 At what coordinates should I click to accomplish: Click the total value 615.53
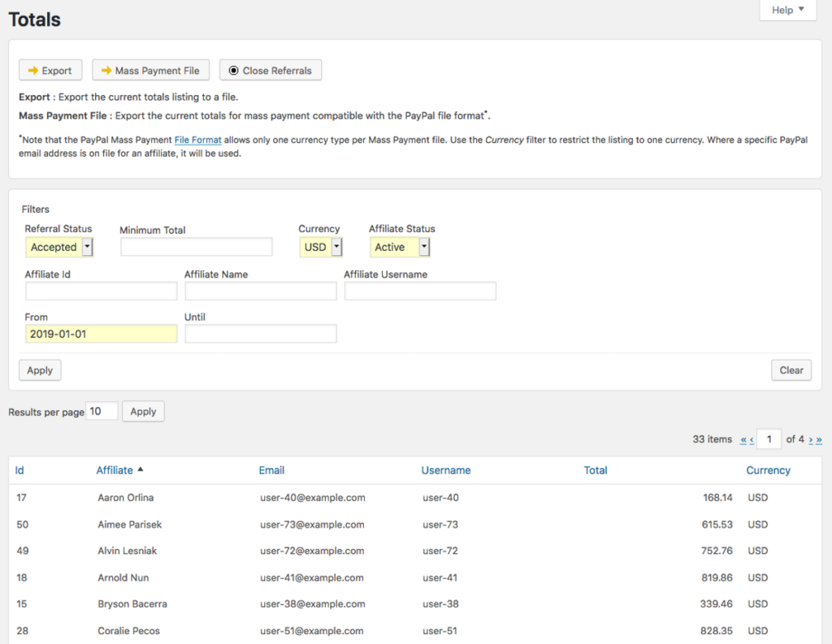[717, 524]
